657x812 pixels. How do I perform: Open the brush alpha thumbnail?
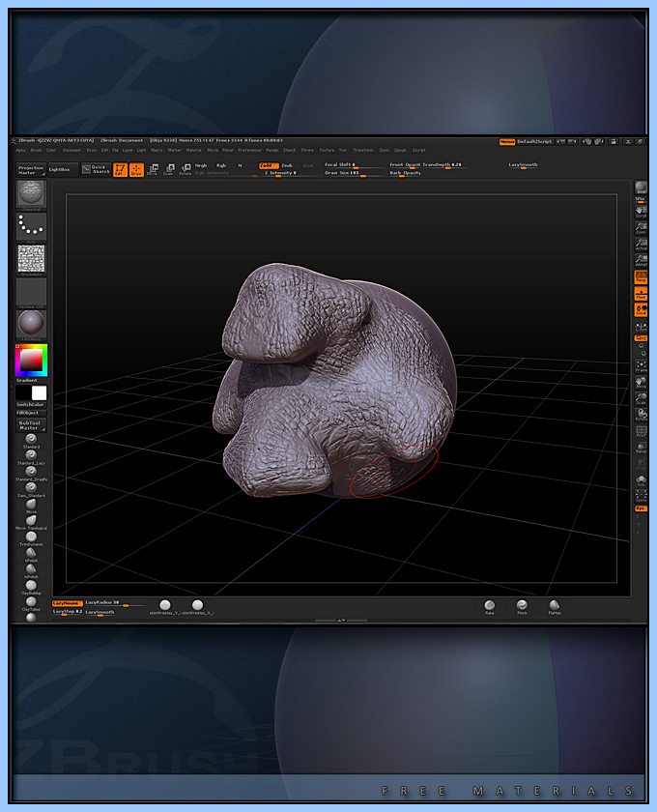[31, 259]
